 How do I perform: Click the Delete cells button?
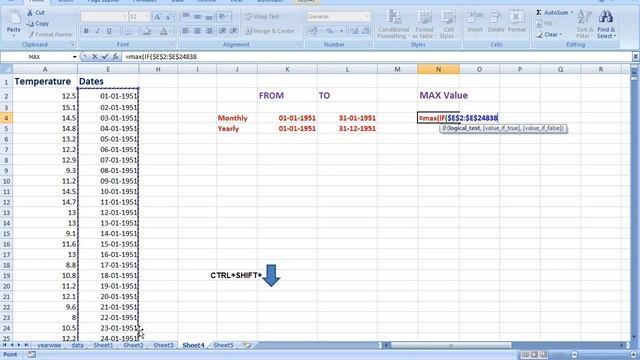pos(496,22)
